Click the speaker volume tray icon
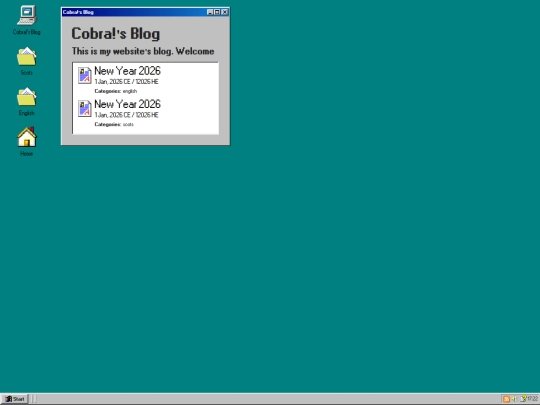540x405 pixels. [x=514, y=399]
